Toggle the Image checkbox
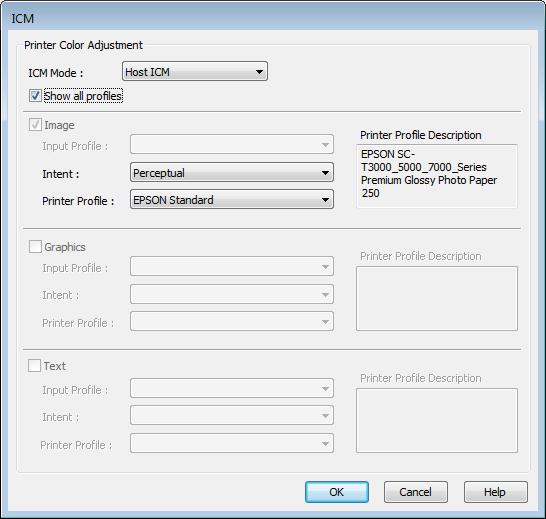Viewport: 546px width, 519px height. click(x=35, y=124)
